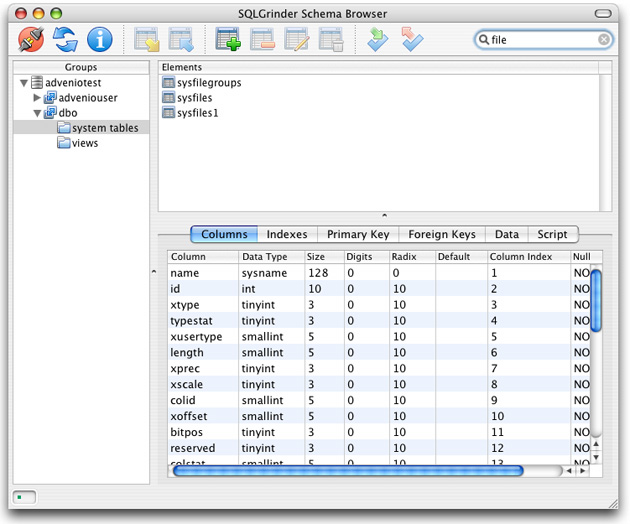This screenshot has height=524, width=630.
Task: Click the search field containing 'file'
Action: [544, 40]
